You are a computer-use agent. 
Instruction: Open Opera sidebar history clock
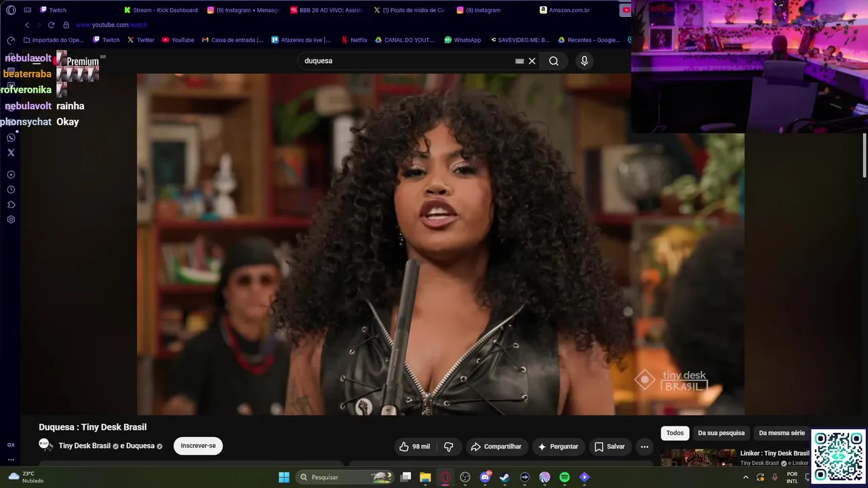click(x=11, y=190)
